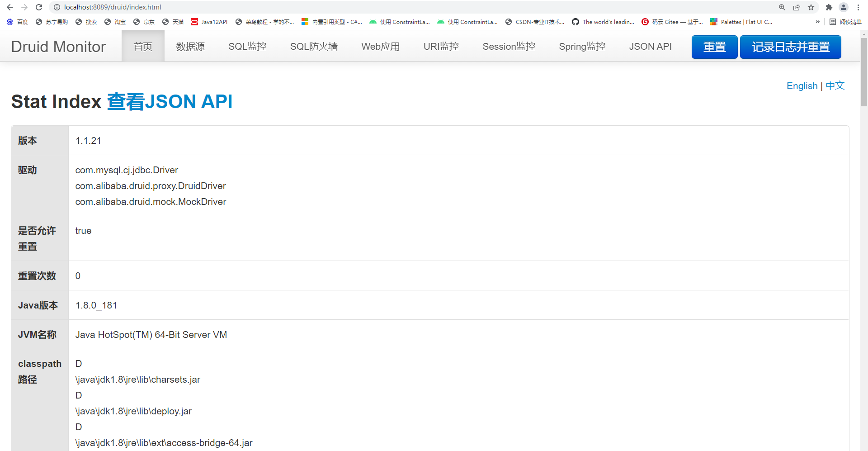Switch language to English
The height and width of the screenshot is (451, 868).
point(802,86)
